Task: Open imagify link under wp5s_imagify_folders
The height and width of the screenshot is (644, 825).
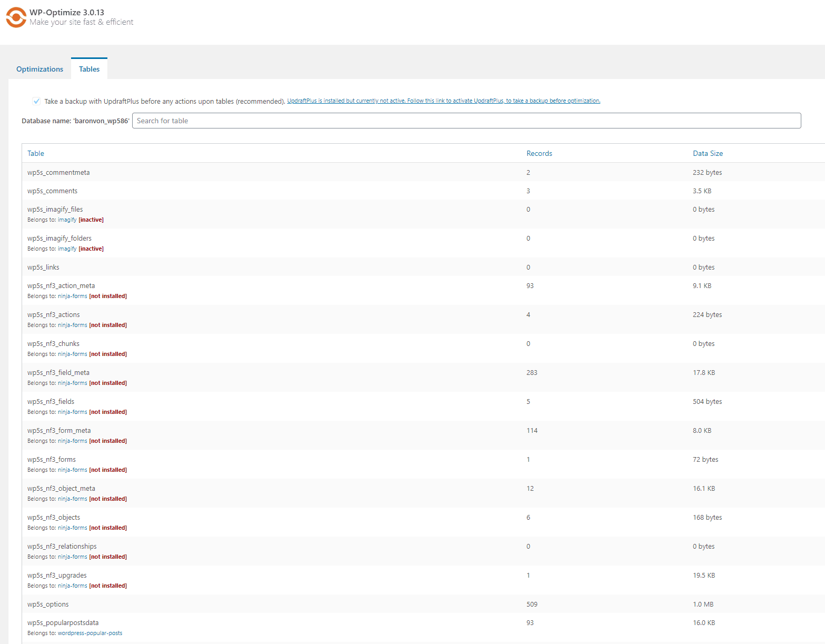Action: (x=67, y=249)
